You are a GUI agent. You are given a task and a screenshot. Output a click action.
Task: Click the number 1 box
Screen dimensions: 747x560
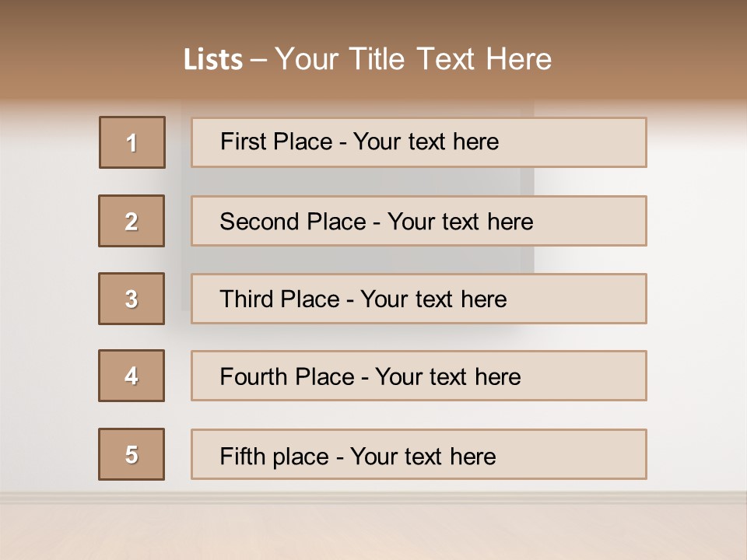pos(132,142)
